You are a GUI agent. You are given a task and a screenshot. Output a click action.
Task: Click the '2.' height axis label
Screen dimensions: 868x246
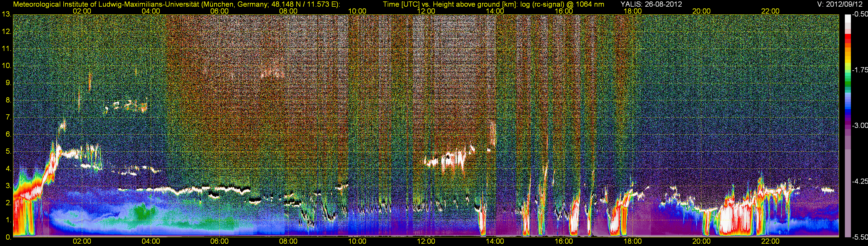(x=8, y=203)
